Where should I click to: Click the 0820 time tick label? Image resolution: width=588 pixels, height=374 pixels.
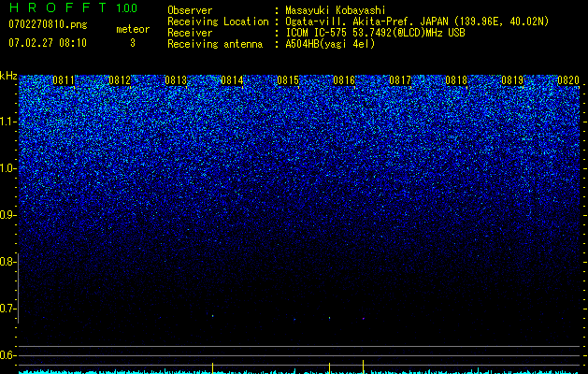[x=568, y=80]
